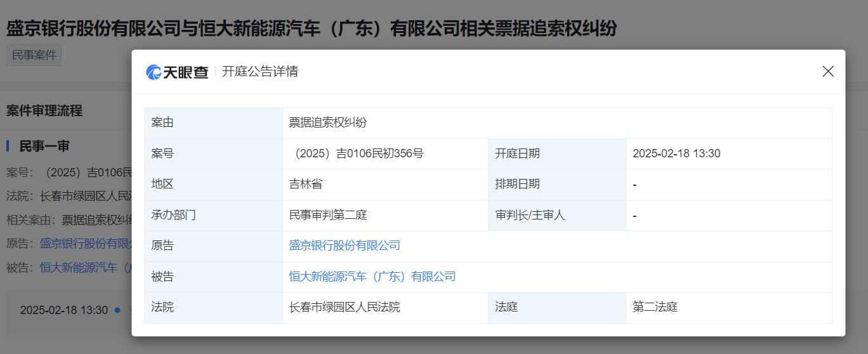The image size is (868, 354).
Task: Click the 案由 label cell
Action: tap(214, 123)
